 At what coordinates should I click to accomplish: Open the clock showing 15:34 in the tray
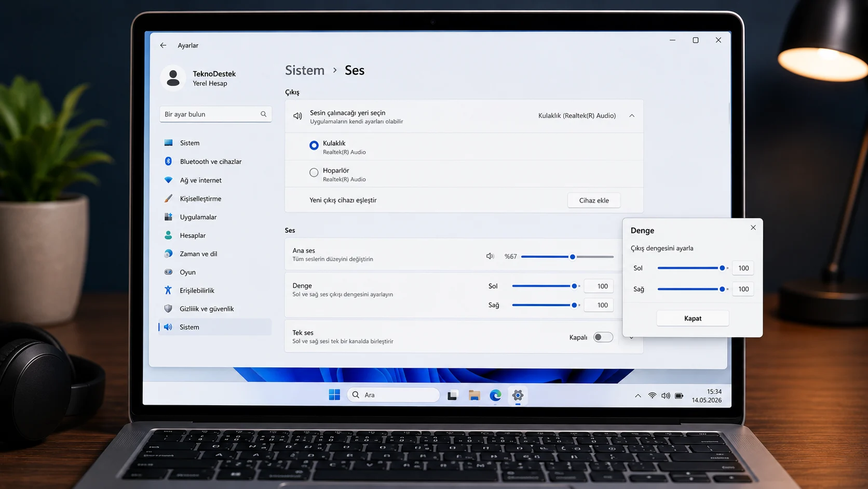tap(714, 392)
